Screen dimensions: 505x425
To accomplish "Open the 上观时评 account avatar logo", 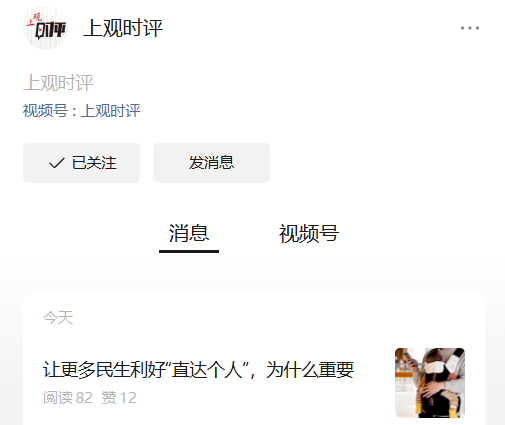I will pos(46,28).
